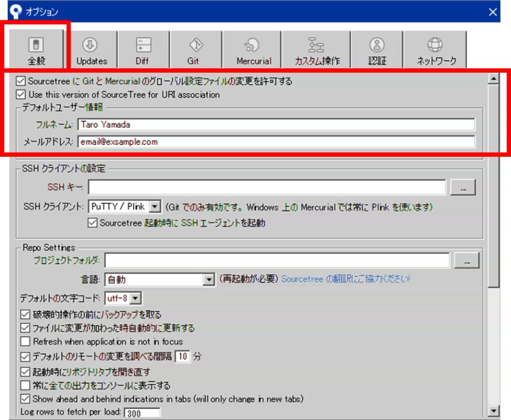511x420 pixels.
Task: Open the SSH クライアント PuTTY / Plink dropdown
Action: 125,207
